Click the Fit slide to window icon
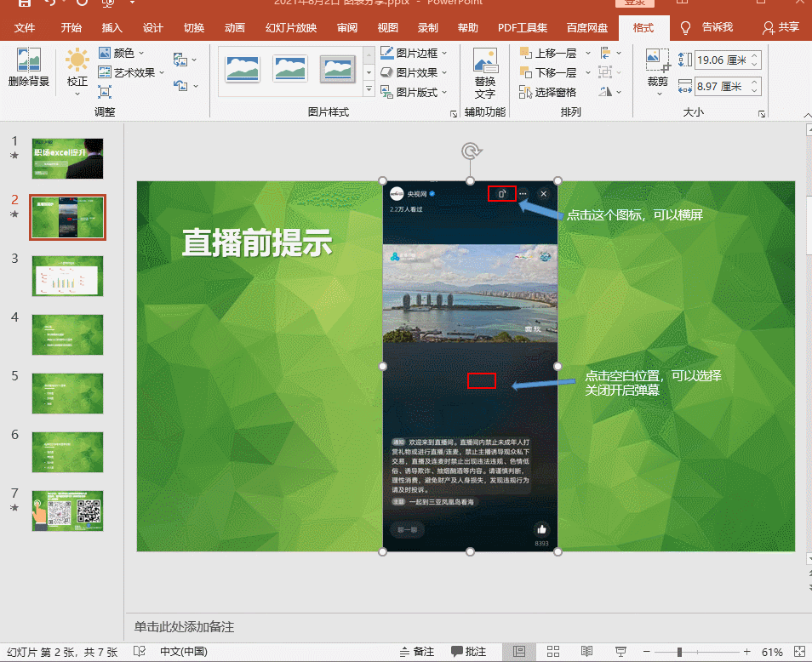The height and width of the screenshot is (662, 812). click(x=801, y=652)
